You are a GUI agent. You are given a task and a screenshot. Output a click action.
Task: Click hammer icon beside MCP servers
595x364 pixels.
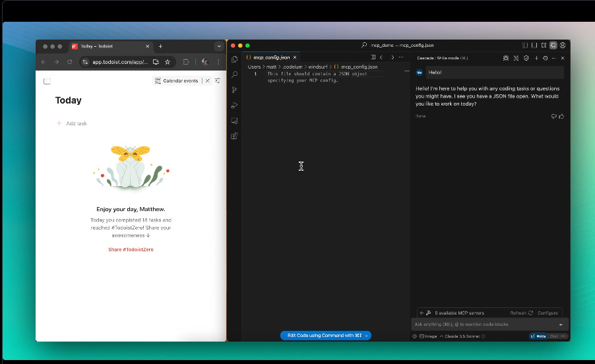428,313
